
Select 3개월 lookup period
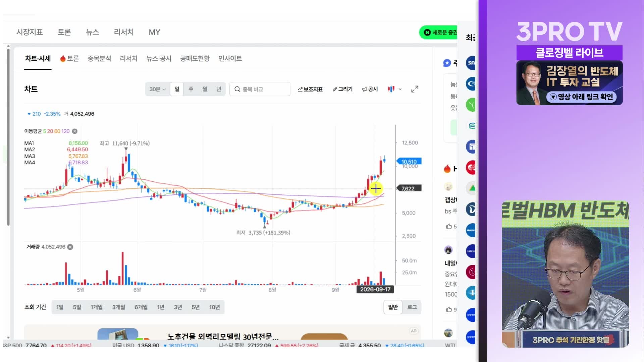pos(118,307)
